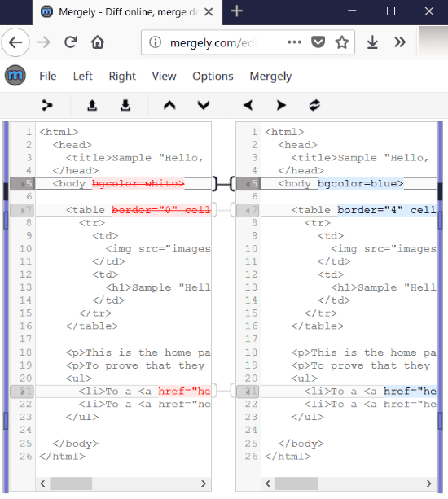Open the View menu
The image size is (448, 499).
click(164, 76)
